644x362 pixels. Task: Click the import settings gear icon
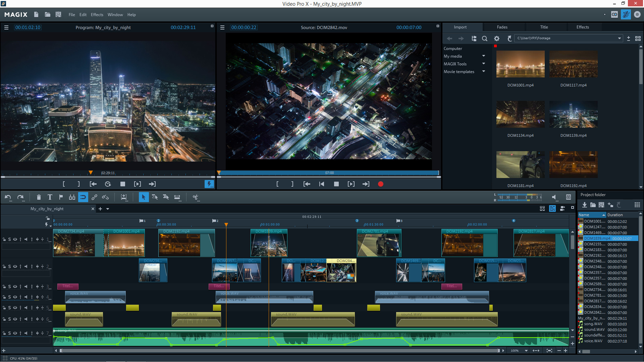[x=497, y=39]
